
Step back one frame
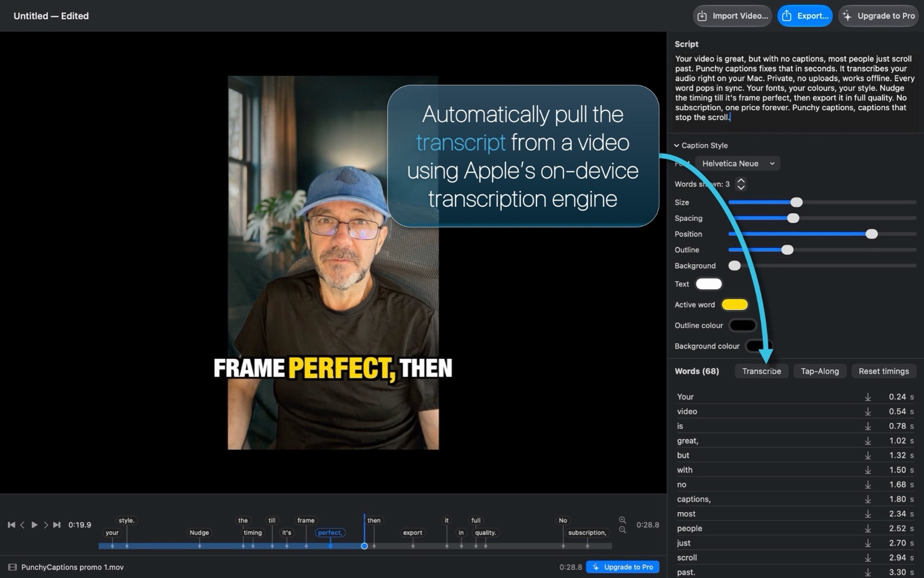click(23, 525)
